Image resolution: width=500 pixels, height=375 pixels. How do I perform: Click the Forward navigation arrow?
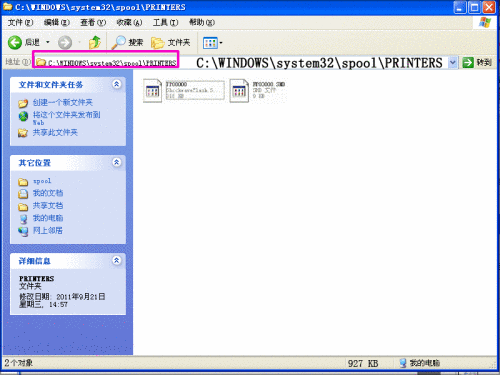pyautogui.click(x=65, y=42)
